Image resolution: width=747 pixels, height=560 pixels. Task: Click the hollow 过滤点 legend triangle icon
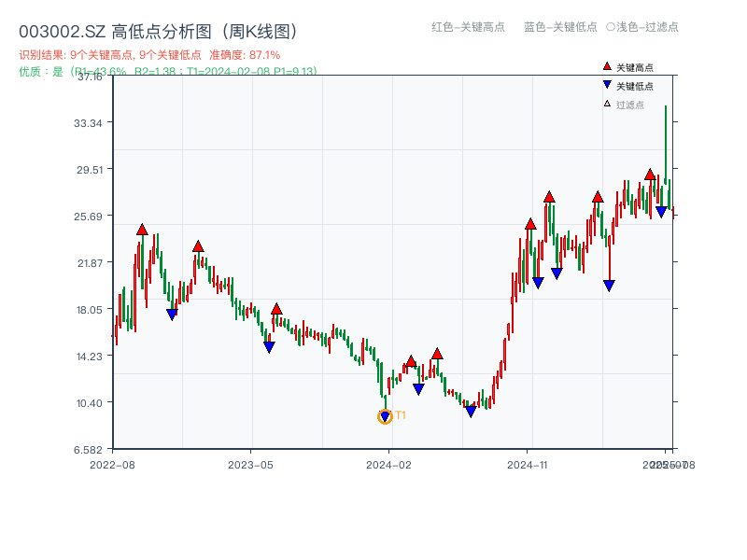[x=607, y=104]
